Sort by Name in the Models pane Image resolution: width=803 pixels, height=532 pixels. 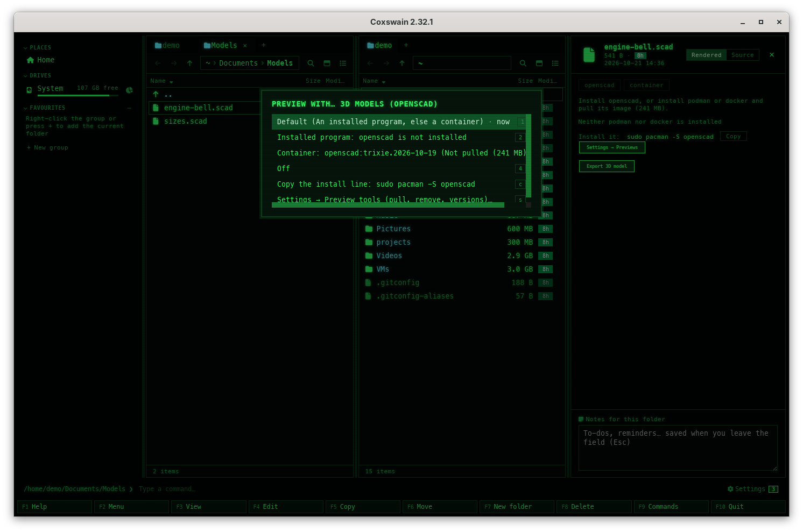[161, 81]
